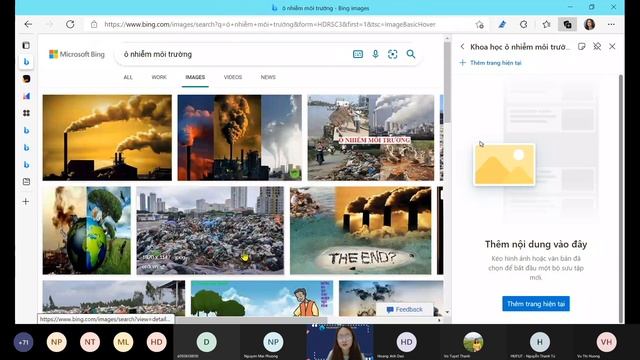
Task: Click the '+71' participants overflow badge
Action: click(x=23, y=342)
